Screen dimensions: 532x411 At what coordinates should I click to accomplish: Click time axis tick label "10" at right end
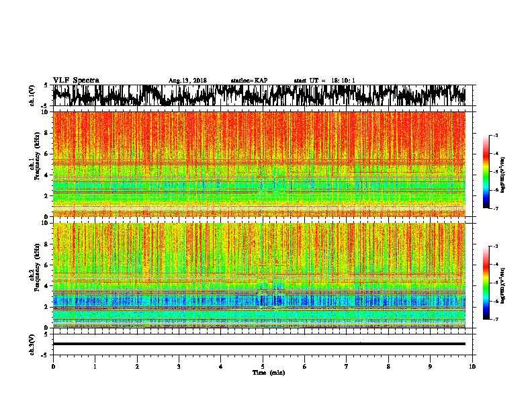click(472, 367)
